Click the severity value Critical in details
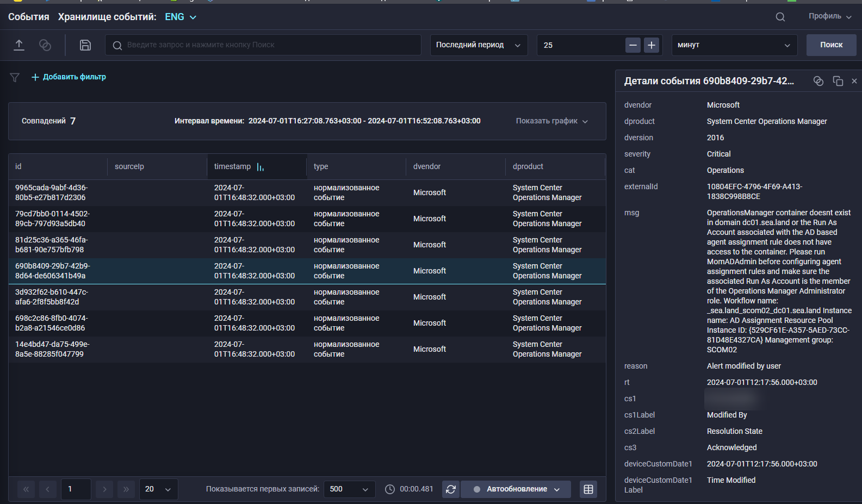Viewport: 862px width, 504px height. tap(718, 154)
